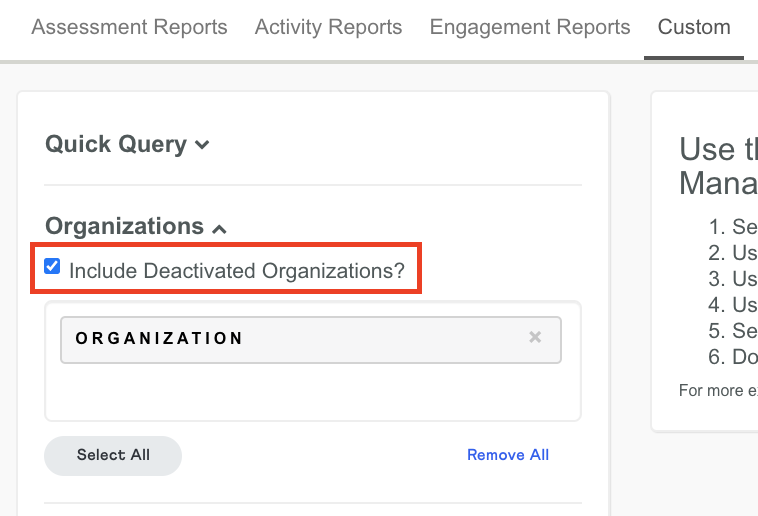Expand Quick Query using its down chevron
758x516 pixels.
(x=203, y=145)
